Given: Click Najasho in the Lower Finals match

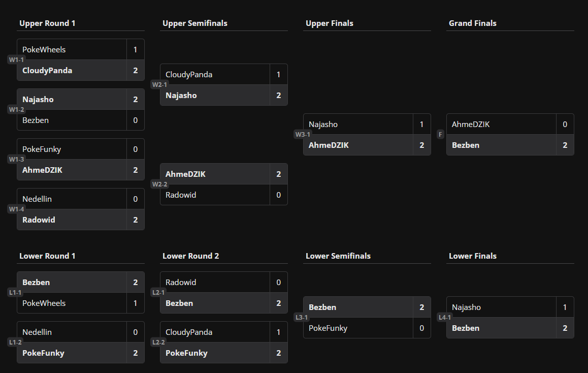Looking at the screenshot, I should click(x=466, y=307).
